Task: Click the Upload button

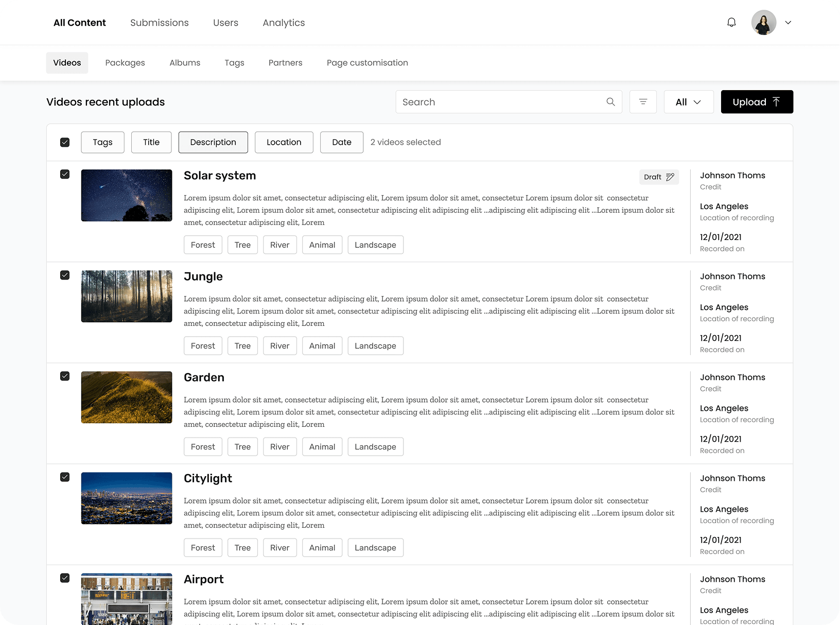Action: [x=757, y=101]
